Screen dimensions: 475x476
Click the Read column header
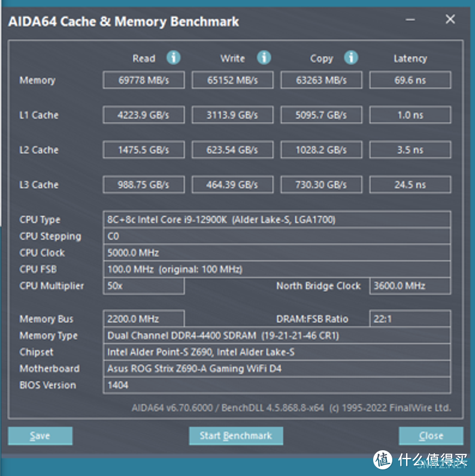pos(144,58)
